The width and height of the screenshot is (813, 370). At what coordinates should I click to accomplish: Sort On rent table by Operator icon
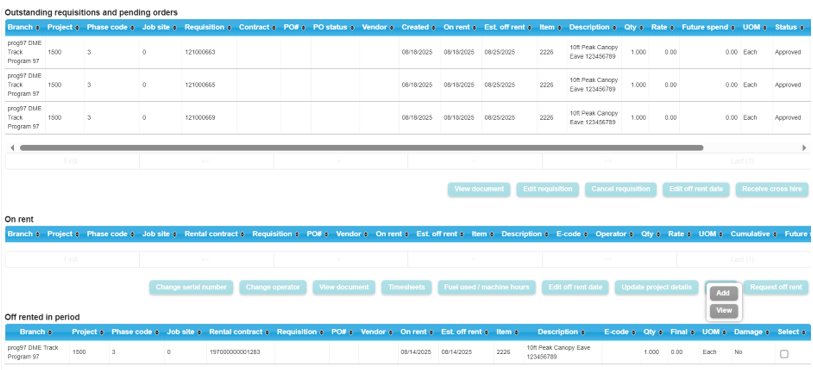(x=632, y=234)
